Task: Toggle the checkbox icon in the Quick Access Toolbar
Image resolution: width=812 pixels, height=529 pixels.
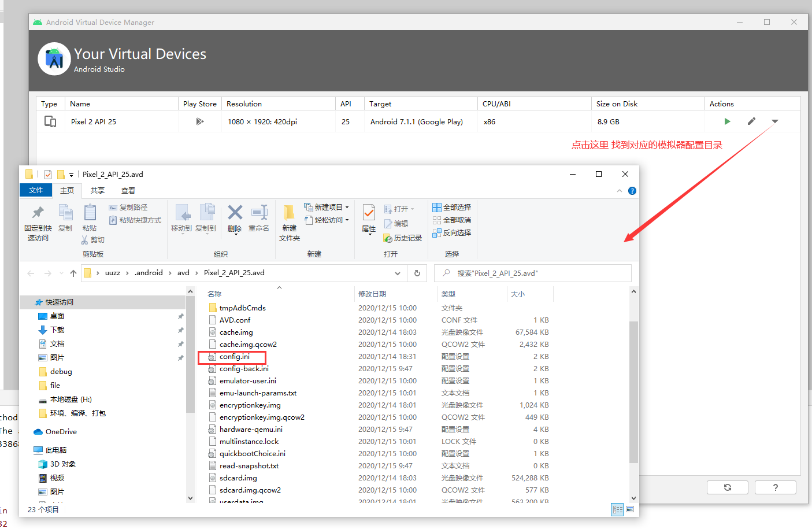Action: point(48,173)
